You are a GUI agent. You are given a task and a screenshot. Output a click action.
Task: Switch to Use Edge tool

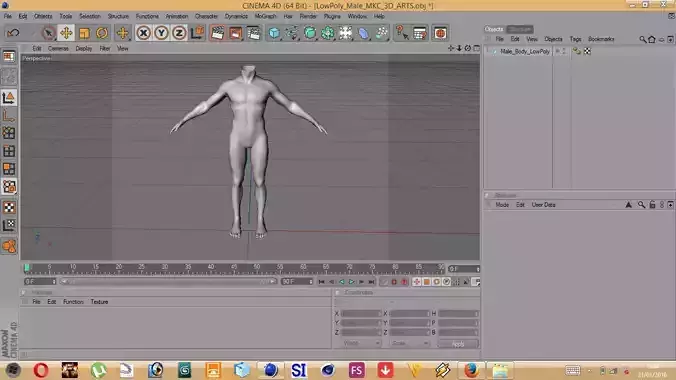pyautogui.click(x=9, y=151)
